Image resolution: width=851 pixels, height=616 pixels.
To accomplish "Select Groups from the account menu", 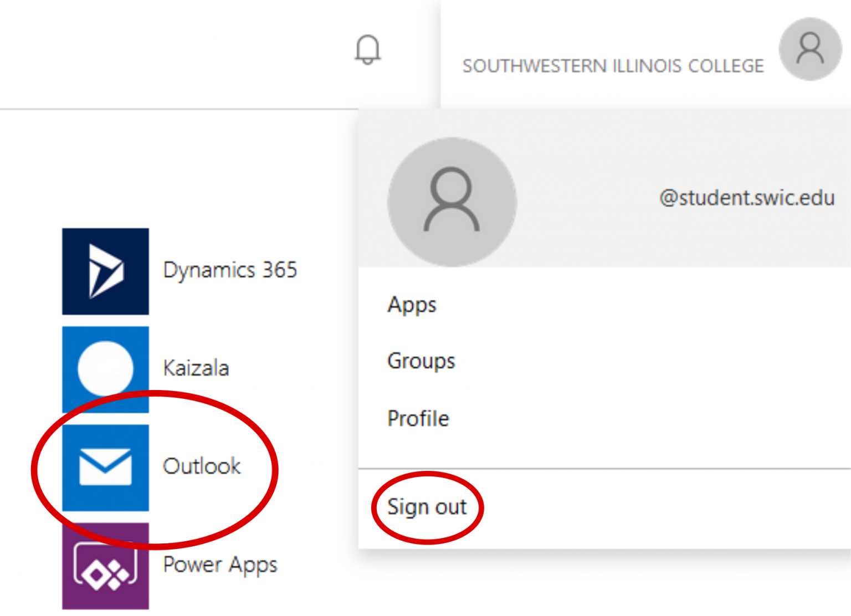I will click(421, 361).
